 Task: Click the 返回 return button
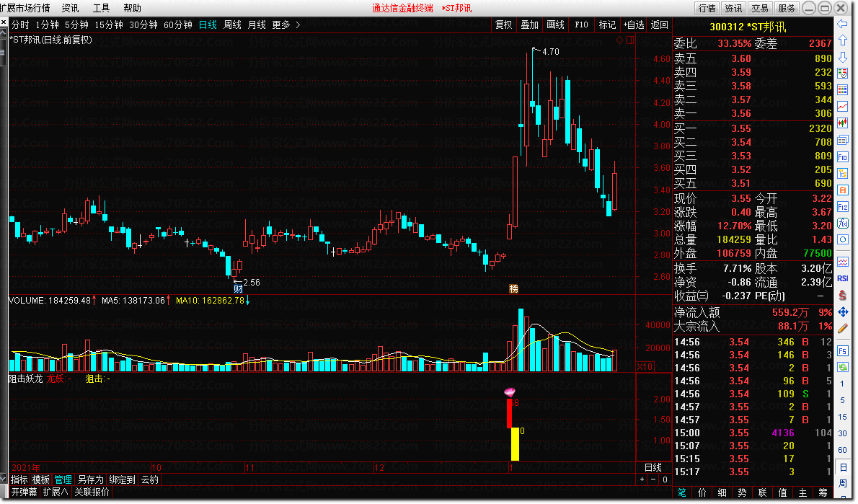(x=660, y=25)
